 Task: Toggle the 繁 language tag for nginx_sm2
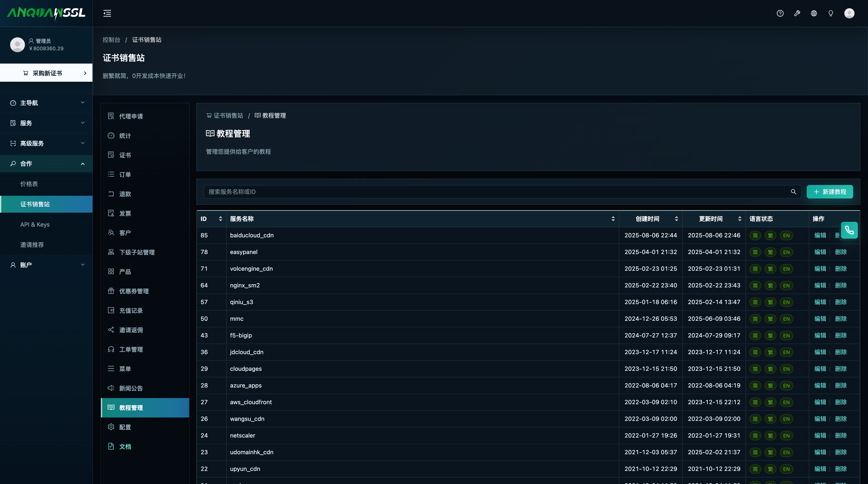pyautogui.click(x=770, y=286)
